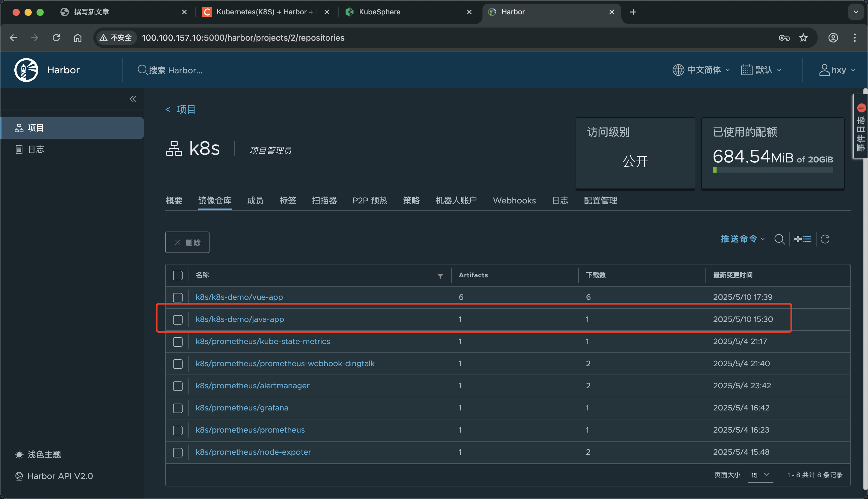
Task: Click the not-secure warning badge
Action: [116, 38]
